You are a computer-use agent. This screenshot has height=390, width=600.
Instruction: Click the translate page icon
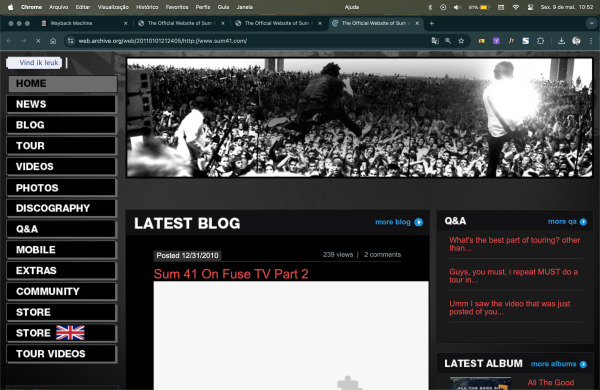pyautogui.click(x=435, y=41)
